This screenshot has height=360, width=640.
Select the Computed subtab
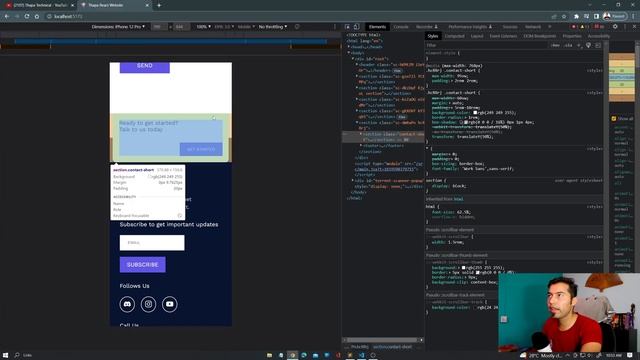point(454,36)
